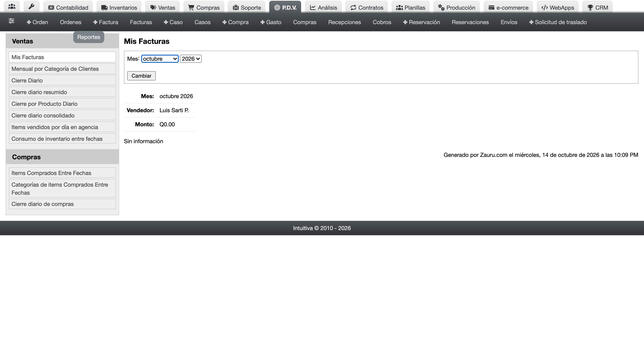Screen dimensions: 644x362
Task: Open the Compras module tab with cart icon
Action: click(x=204, y=7)
